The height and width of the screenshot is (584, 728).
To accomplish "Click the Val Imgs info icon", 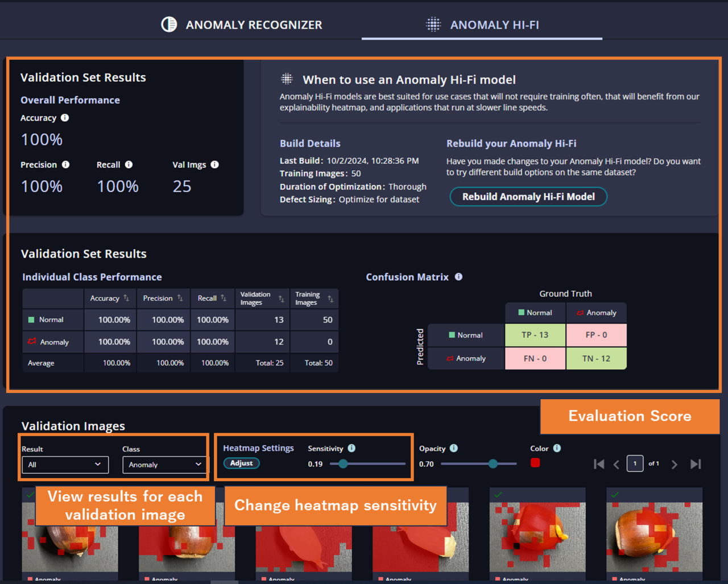I will [x=214, y=164].
